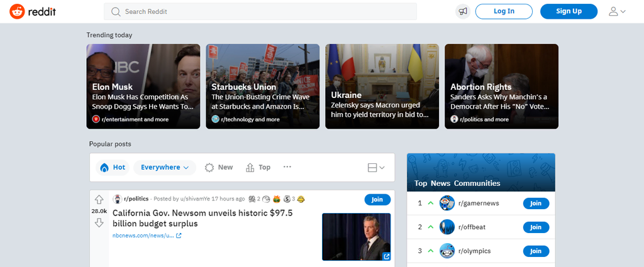Click the r/offbeat avatar icon

447,227
